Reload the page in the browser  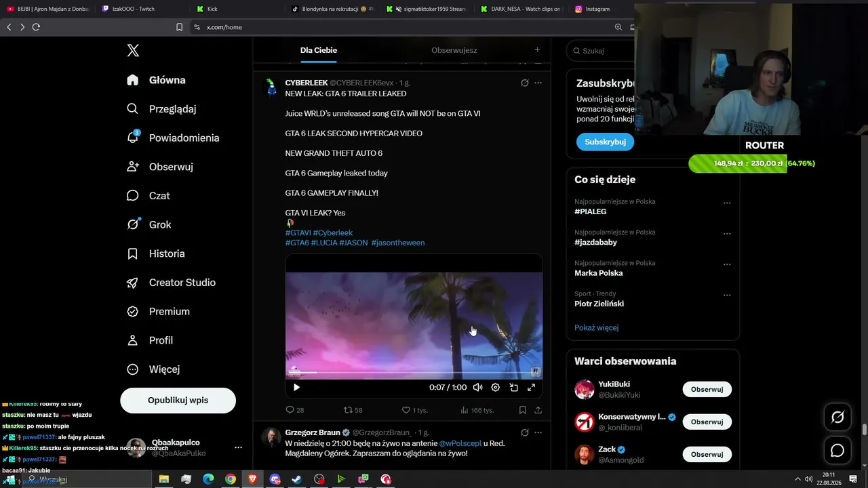[x=36, y=27]
